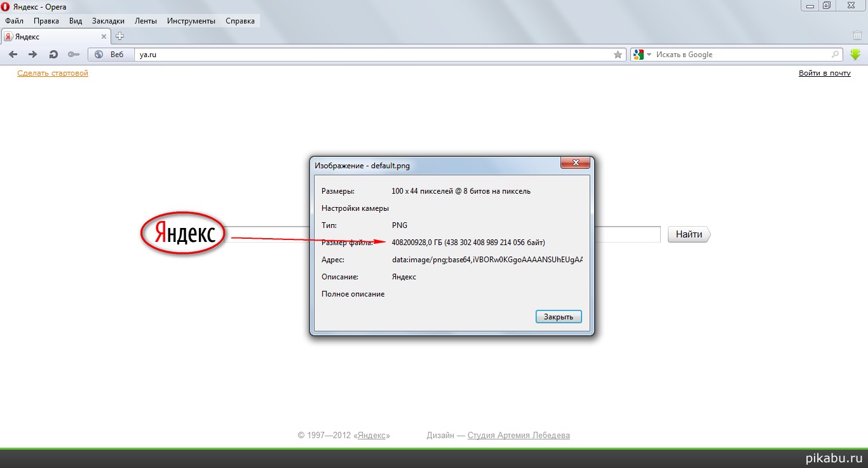This screenshot has height=468, width=868.
Task: Add a new tab with the plus button
Action: (119, 36)
